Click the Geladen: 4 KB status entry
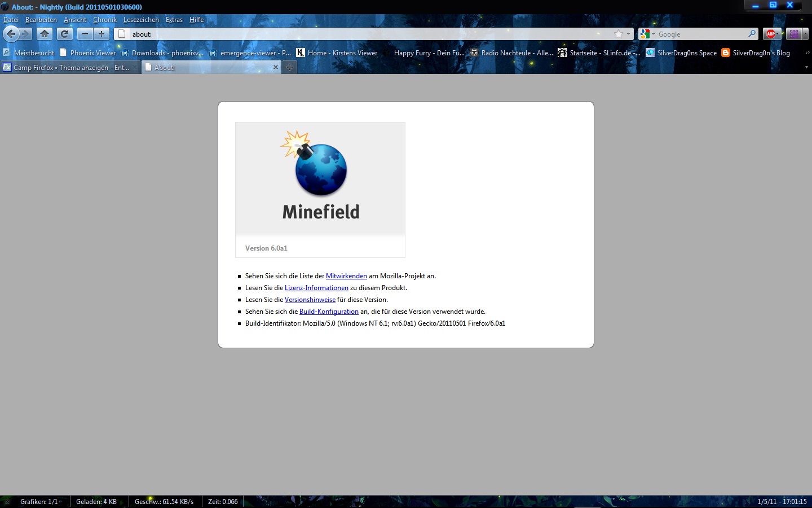The height and width of the screenshot is (508, 812). (96, 501)
